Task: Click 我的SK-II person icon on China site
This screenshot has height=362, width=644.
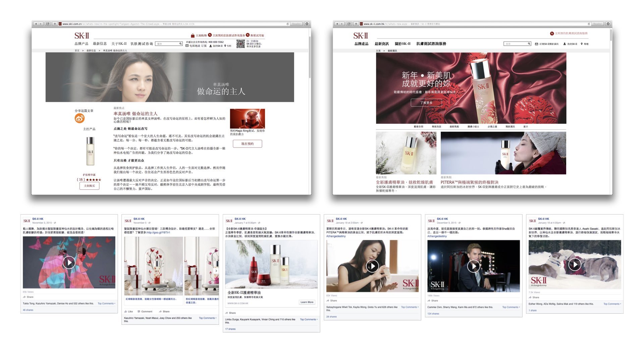Action: tap(210, 46)
